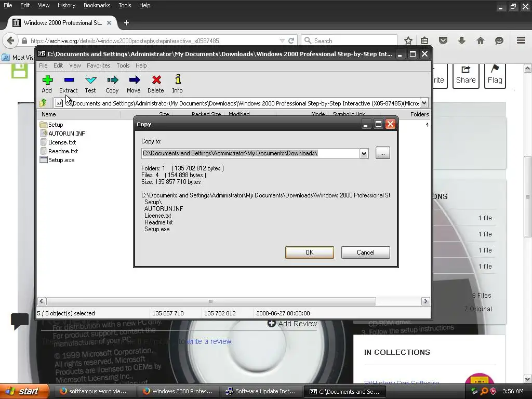This screenshot has width=532, height=399.
Task: Open Firefox downloads arrow icon
Action: (462, 41)
